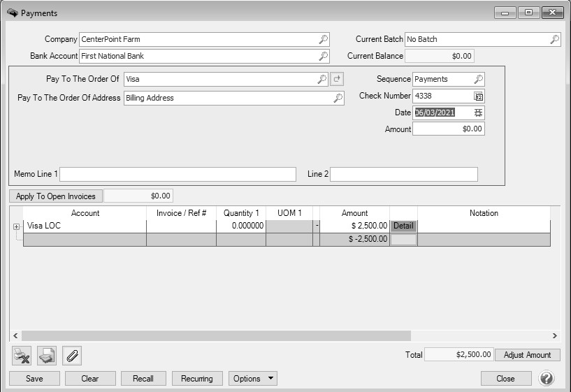Viewport: 571px width, 392px height.
Task: Click the printer icon with X
Action: [x=22, y=356]
